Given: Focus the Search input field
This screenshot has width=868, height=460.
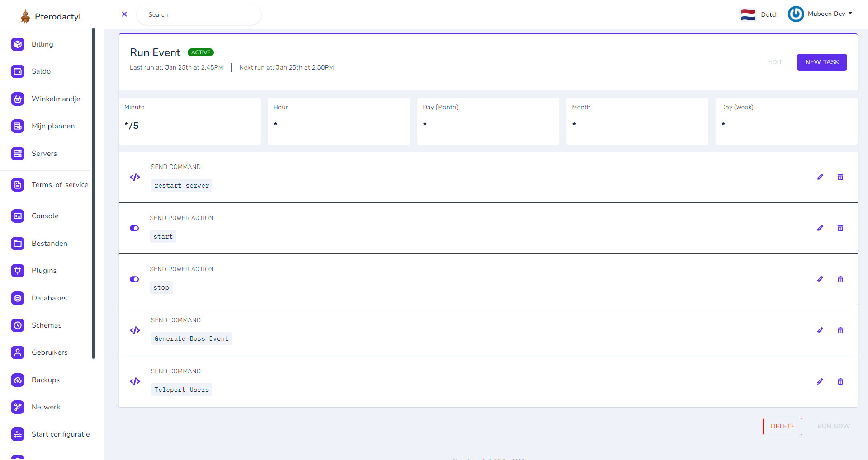Looking at the screenshot, I should [199, 15].
